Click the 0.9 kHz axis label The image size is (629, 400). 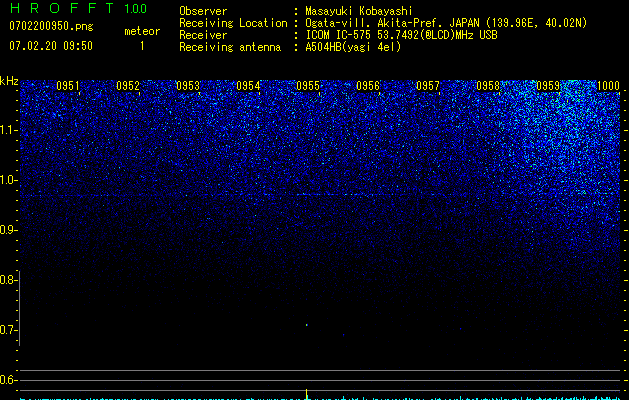pyautogui.click(x=9, y=230)
